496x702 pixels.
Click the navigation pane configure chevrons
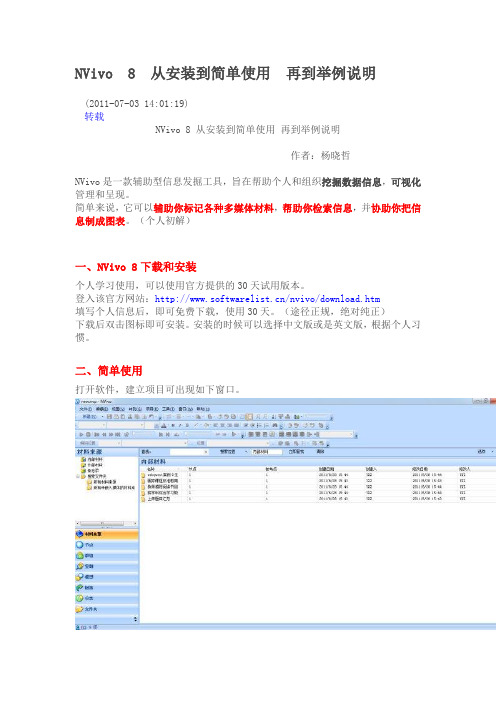(136, 619)
